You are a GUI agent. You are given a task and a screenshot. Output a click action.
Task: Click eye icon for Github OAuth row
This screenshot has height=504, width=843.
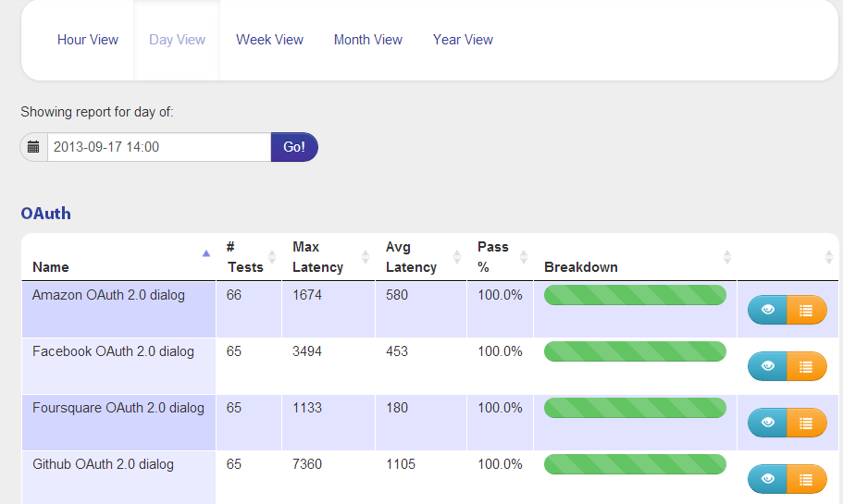(767, 479)
